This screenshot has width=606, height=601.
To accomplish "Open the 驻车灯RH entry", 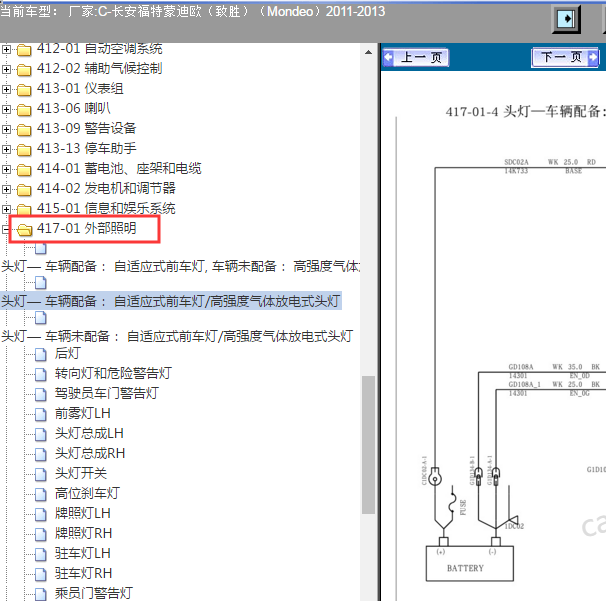I will pyautogui.click(x=83, y=574).
